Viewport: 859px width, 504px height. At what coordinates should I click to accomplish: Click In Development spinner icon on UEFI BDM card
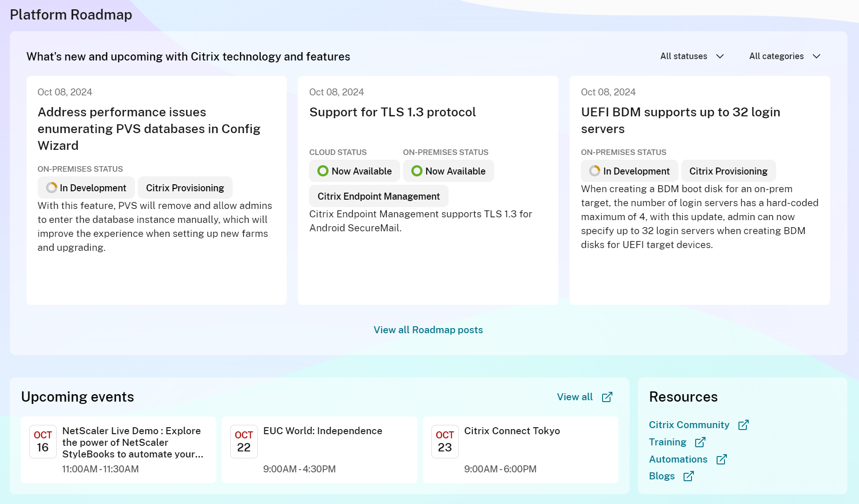point(594,171)
